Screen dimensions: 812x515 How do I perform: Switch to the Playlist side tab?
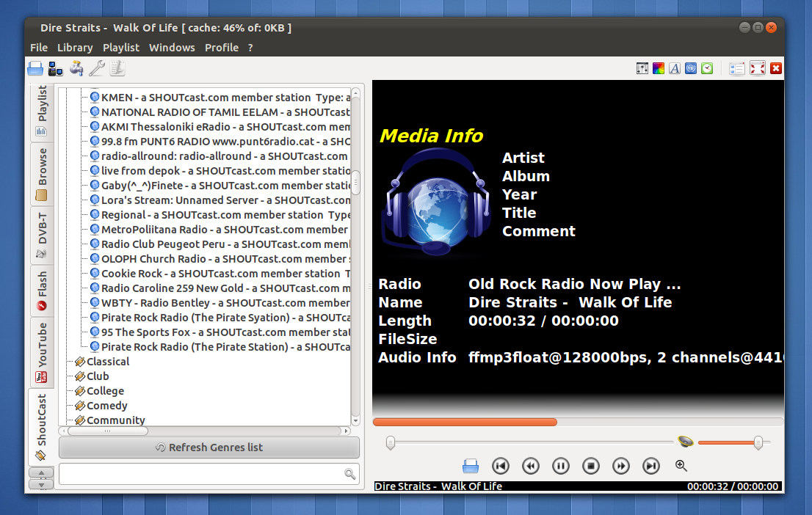41,112
